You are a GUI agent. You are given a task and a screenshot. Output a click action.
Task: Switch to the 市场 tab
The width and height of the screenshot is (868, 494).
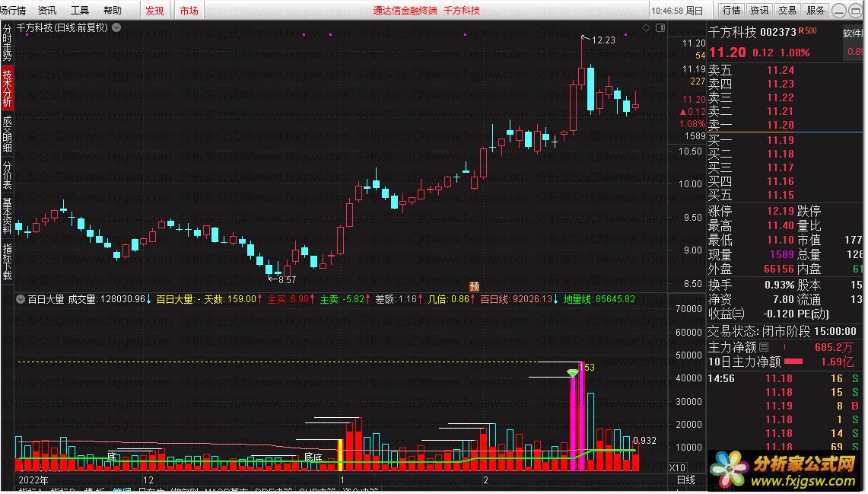189,11
